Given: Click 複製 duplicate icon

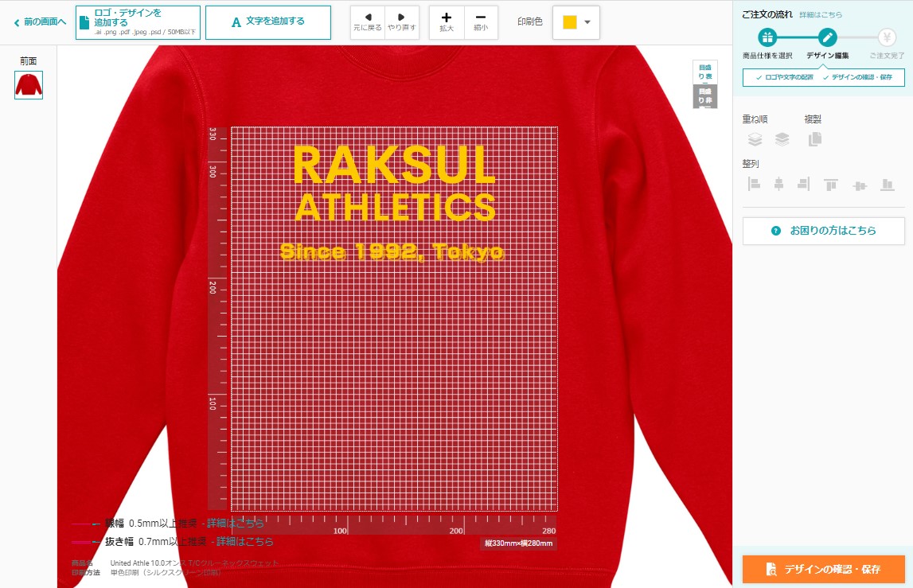Looking at the screenshot, I should click(814, 139).
